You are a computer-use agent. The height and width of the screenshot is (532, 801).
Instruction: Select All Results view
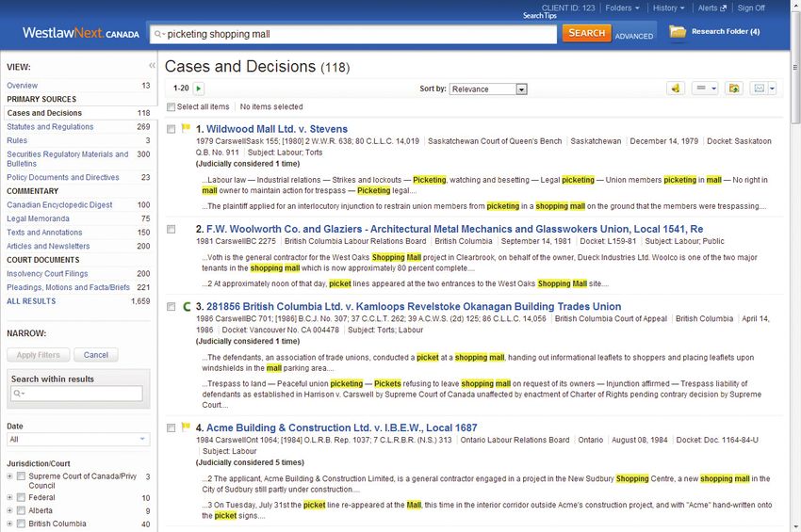pyautogui.click(x=31, y=301)
